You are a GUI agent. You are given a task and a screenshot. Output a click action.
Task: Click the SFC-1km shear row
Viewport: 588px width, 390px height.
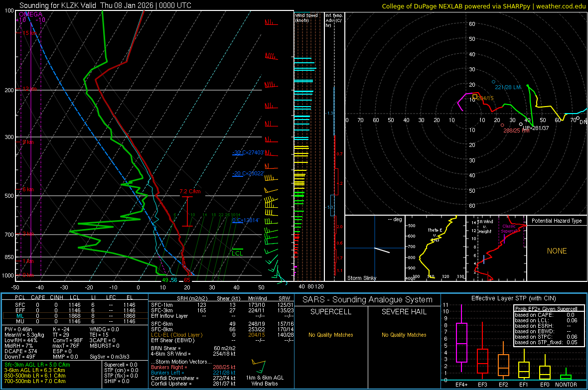[222, 305]
